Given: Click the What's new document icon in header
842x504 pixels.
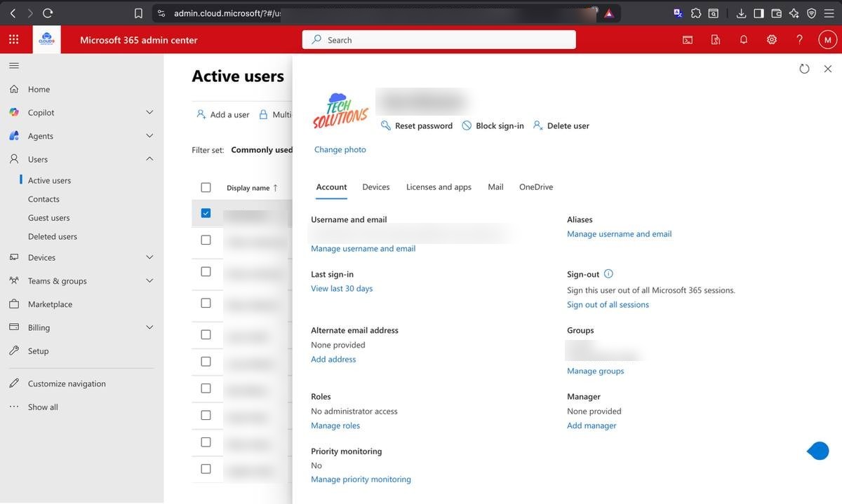Looking at the screenshot, I should click(716, 40).
